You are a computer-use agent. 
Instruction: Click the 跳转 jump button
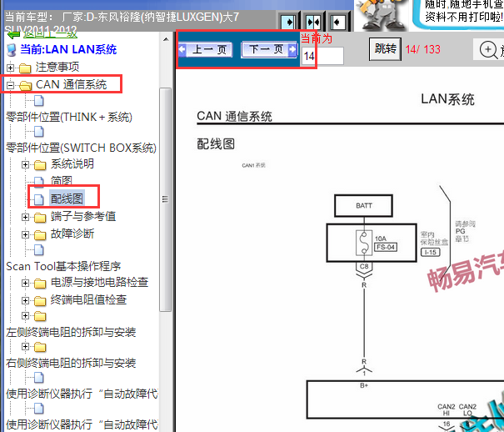click(385, 49)
